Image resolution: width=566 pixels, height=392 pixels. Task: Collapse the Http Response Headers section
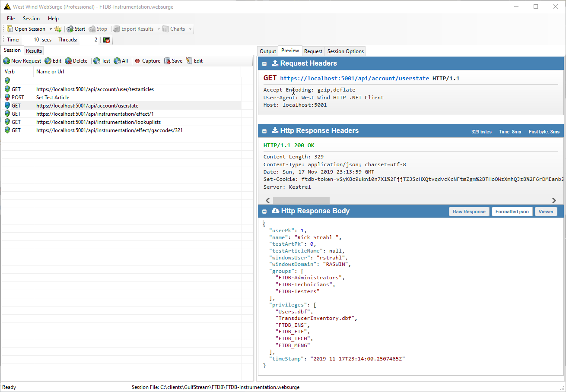point(264,131)
